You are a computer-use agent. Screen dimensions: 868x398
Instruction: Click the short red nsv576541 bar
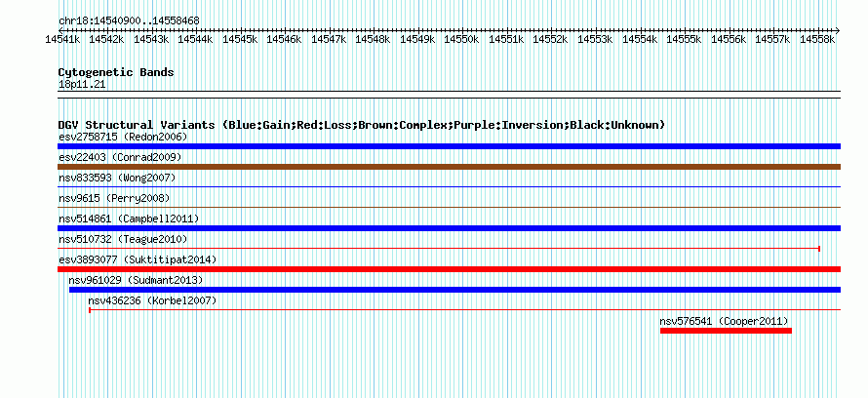726,331
